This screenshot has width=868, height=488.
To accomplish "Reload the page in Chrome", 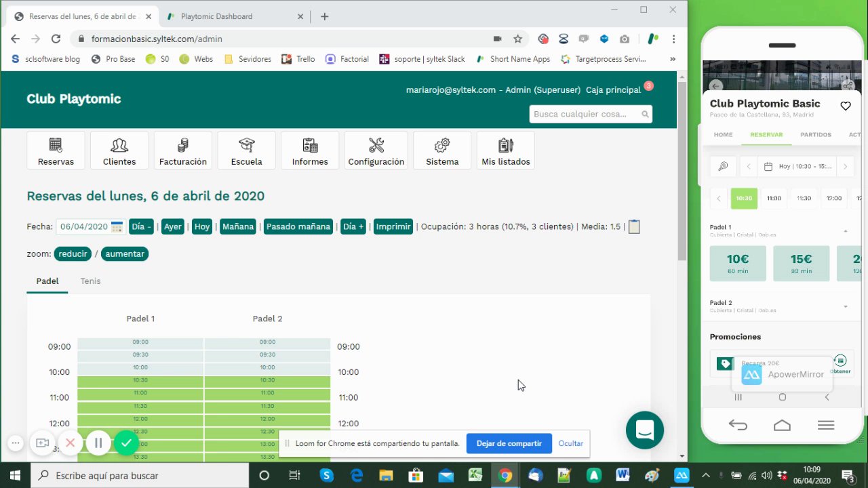I will 56,39.
